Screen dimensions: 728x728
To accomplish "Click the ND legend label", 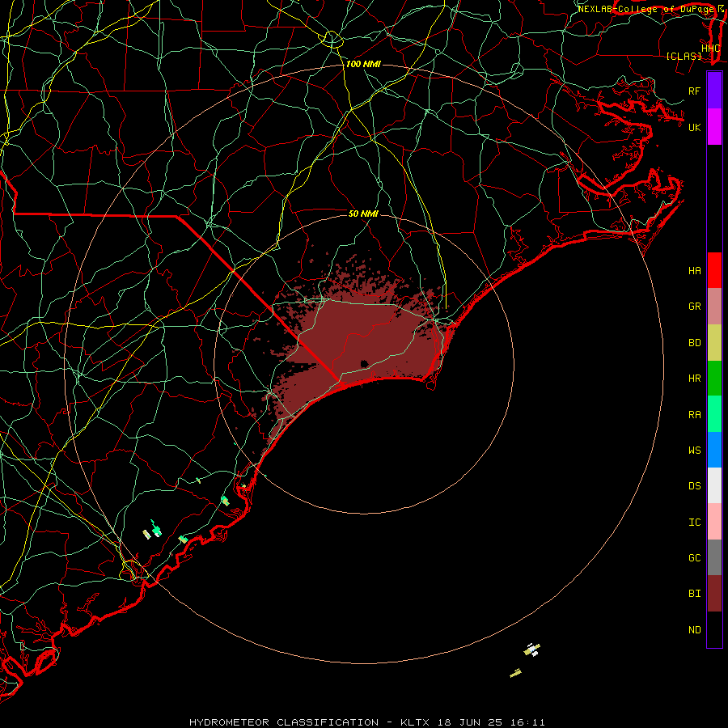I will [x=694, y=630].
